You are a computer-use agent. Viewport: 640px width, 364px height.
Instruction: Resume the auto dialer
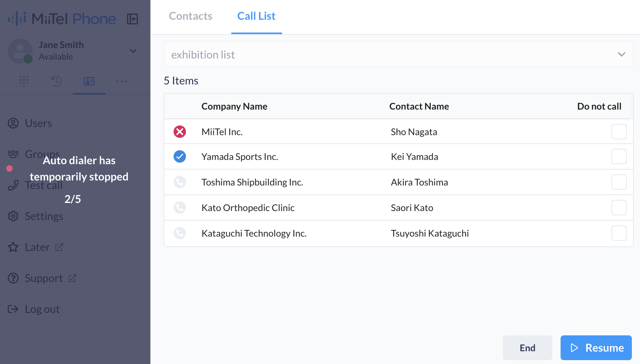point(596,348)
